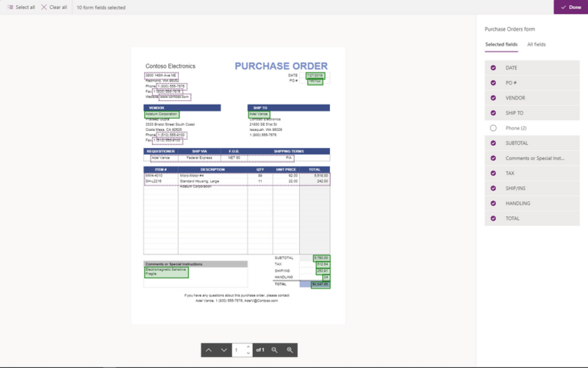Image resolution: width=588 pixels, height=368 pixels.
Task: Select the tax value box on document
Action: (323, 264)
